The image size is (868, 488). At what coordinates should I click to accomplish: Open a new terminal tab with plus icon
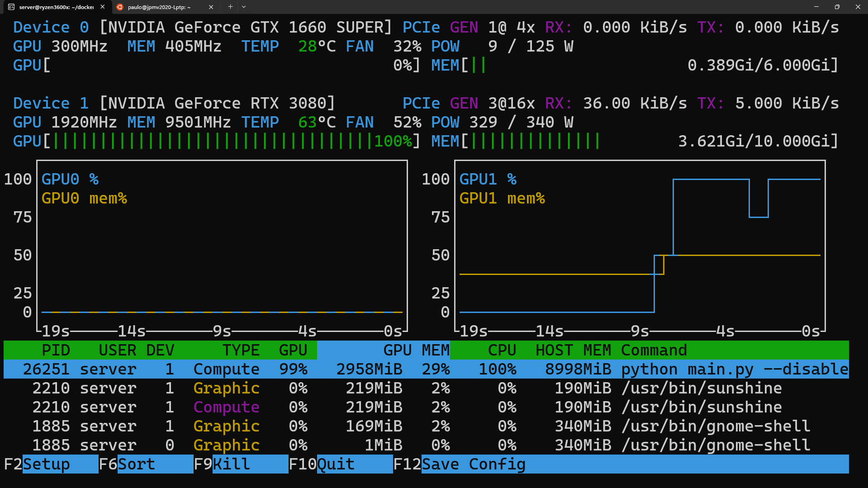coord(230,7)
